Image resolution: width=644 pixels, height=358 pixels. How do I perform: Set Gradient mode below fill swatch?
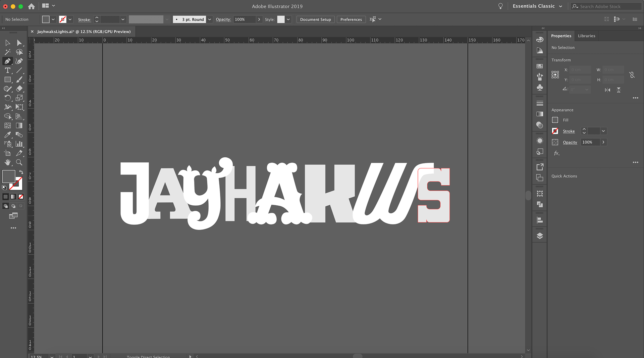click(x=13, y=197)
